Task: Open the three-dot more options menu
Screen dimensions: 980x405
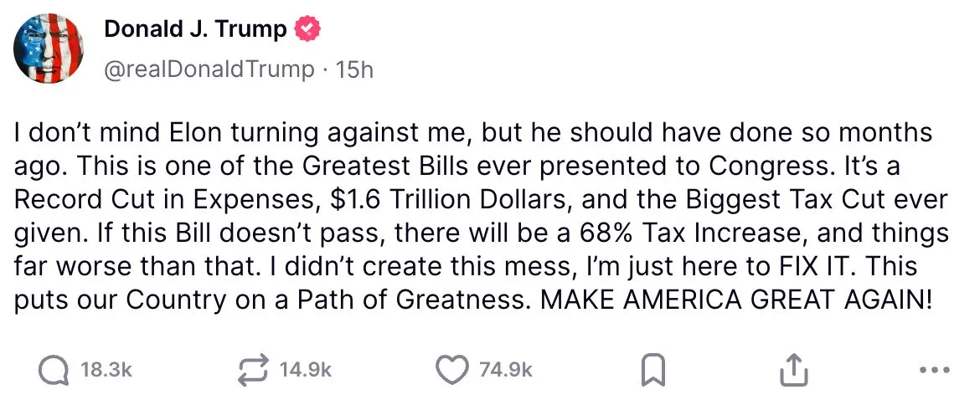Action: (x=936, y=370)
